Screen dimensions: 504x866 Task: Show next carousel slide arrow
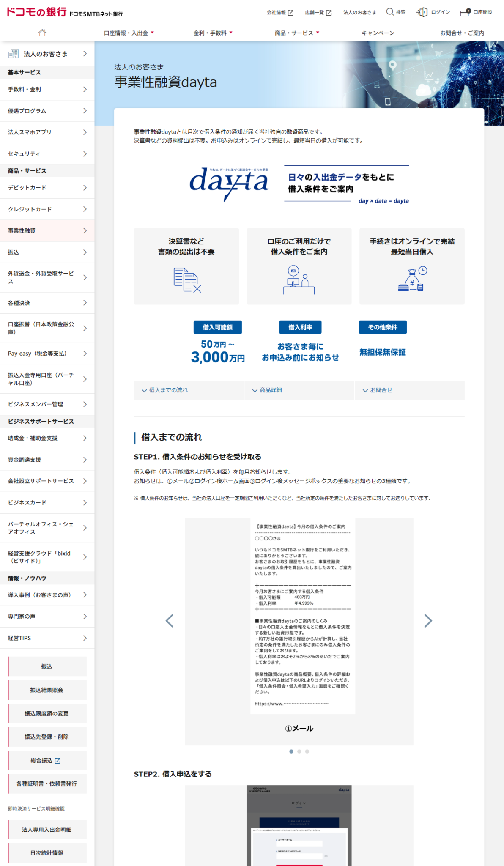(x=428, y=621)
